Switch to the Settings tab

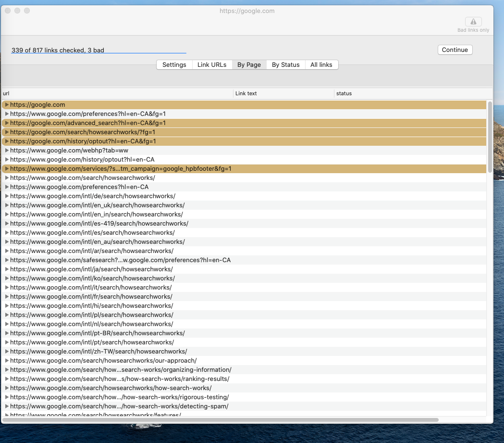click(x=174, y=64)
